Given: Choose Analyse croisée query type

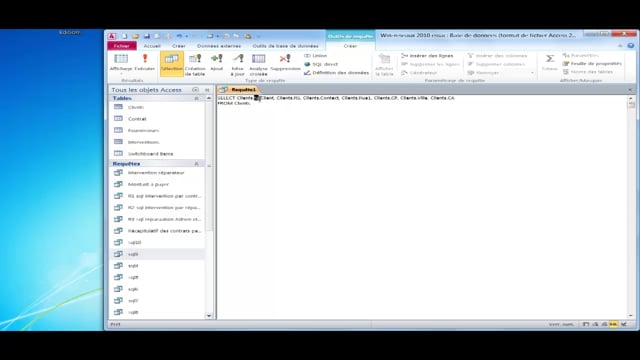Looking at the screenshot, I should point(258,64).
